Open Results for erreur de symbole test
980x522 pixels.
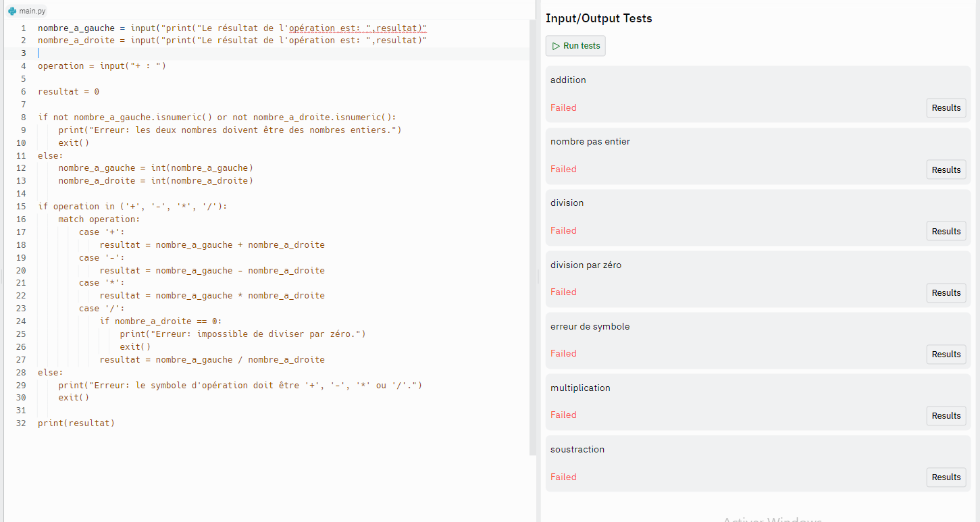(946, 354)
